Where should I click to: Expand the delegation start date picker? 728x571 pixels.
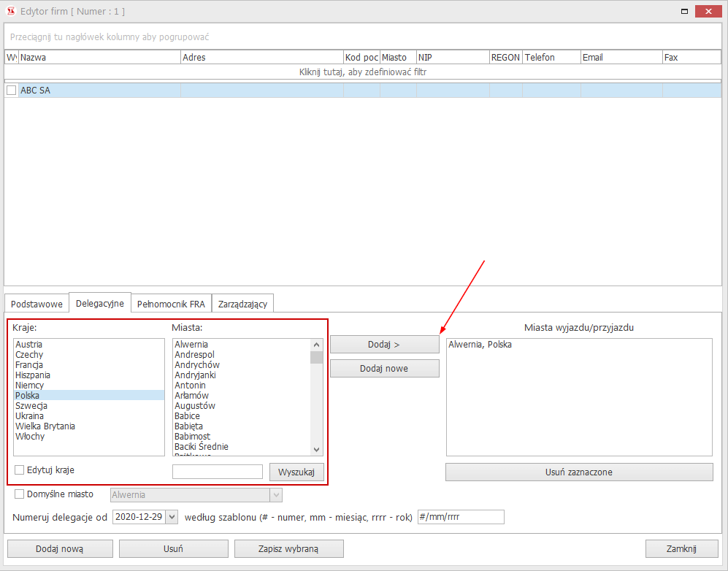coord(172,517)
